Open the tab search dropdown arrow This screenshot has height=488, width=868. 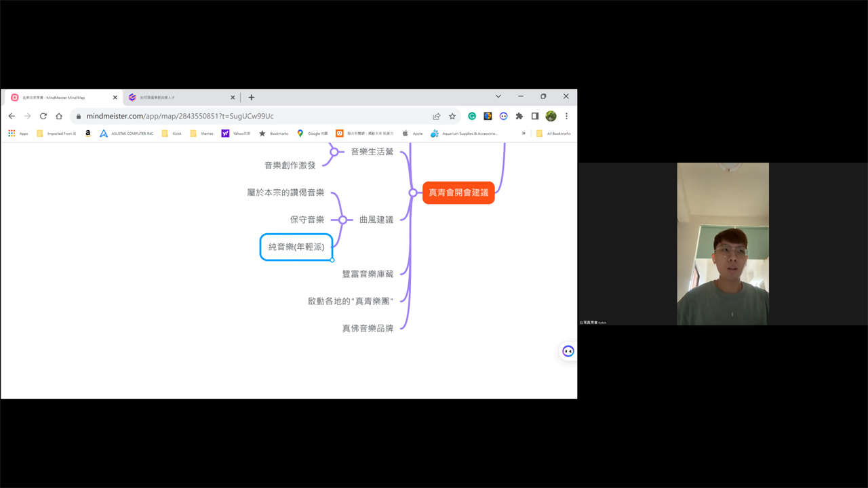click(498, 97)
